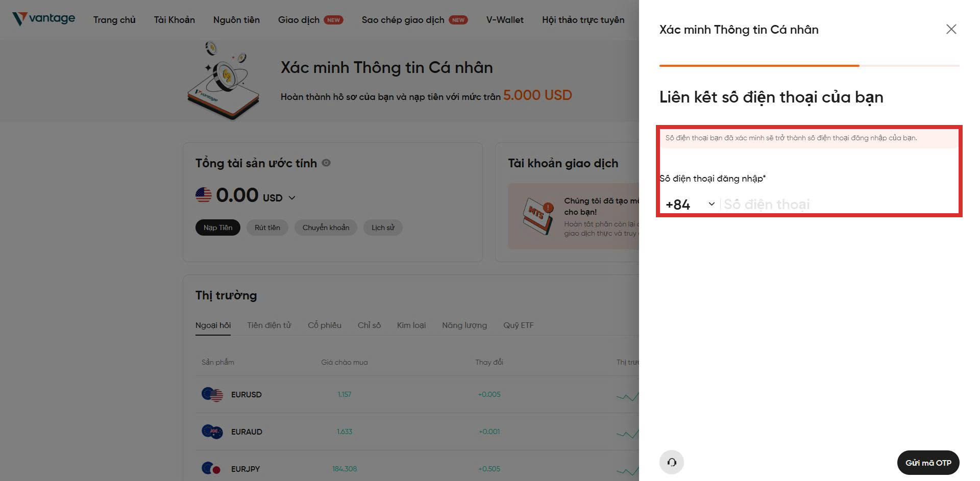The width and height of the screenshot is (980, 481).
Task: Click the EURAUD flag icon
Action: [212, 432]
